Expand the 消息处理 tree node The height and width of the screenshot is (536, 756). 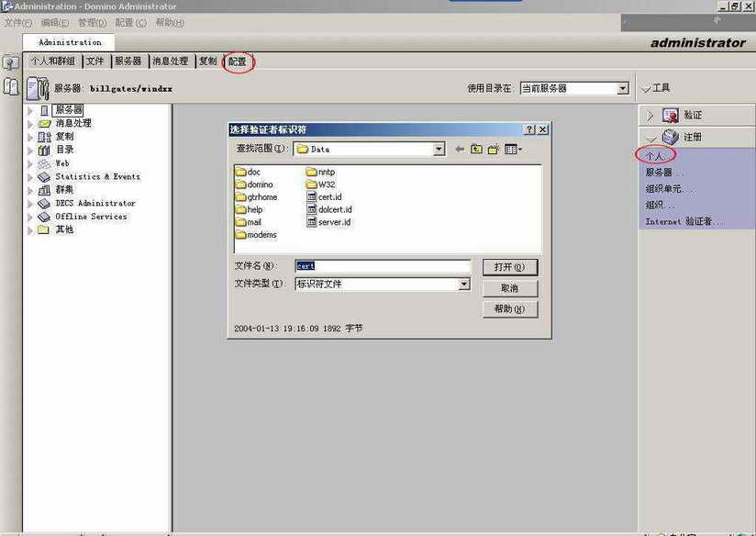click(x=30, y=124)
